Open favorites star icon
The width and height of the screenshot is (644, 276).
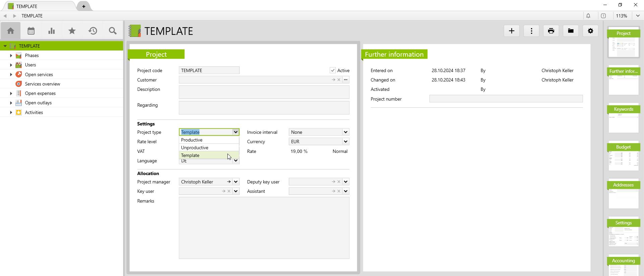click(x=72, y=31)
